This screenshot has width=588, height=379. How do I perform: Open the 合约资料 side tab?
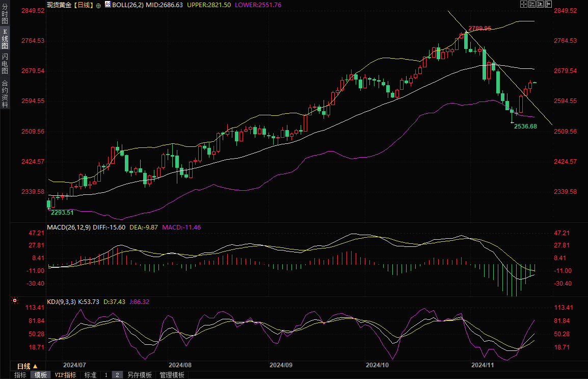point(5,93)
